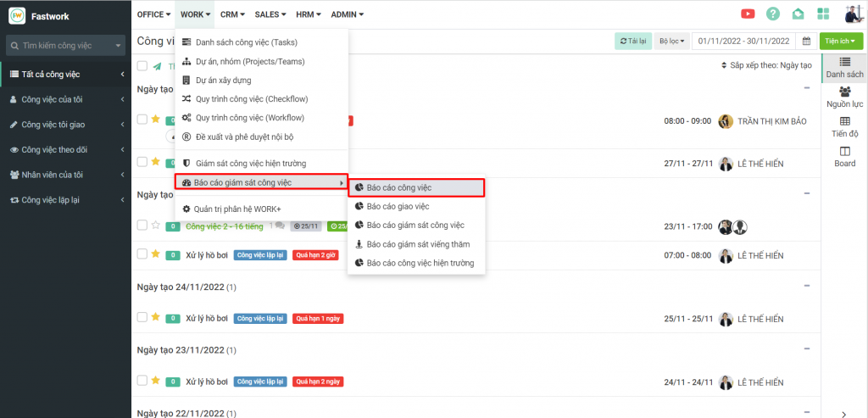Image resolution: width=868 pixels, height=418 pixels.
Task: Click the help question mark icon
Action: (x=772, y=14)
